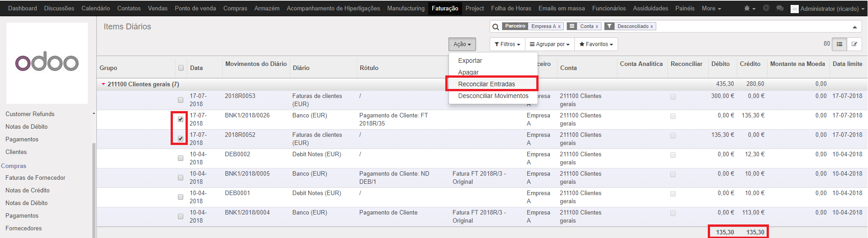The image size is (868, 238).
Task: Remove the Empresa A partner tag
Action: click(559, 27)
